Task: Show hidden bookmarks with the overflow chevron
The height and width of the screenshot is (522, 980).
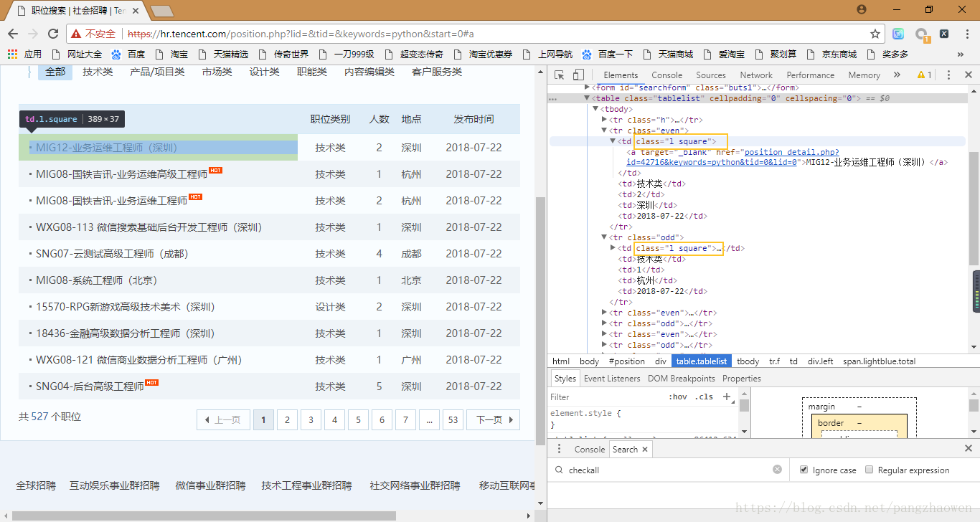Action: click(961, 54)
